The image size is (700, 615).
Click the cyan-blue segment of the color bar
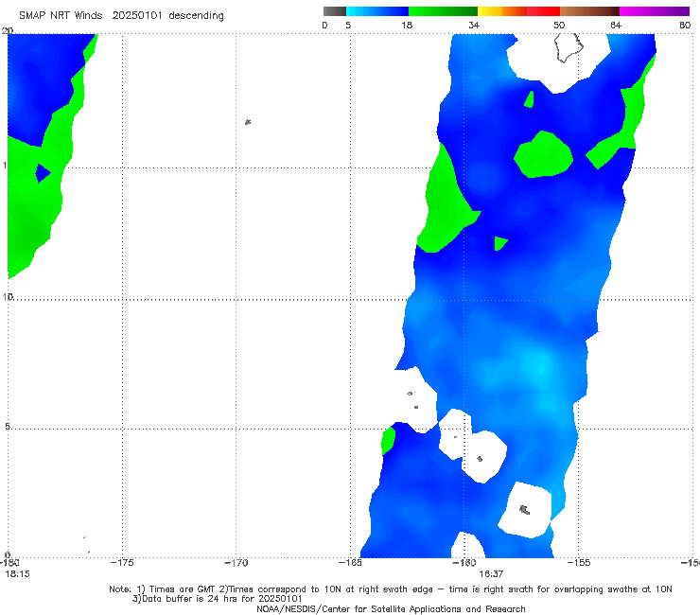pos(377,11)
